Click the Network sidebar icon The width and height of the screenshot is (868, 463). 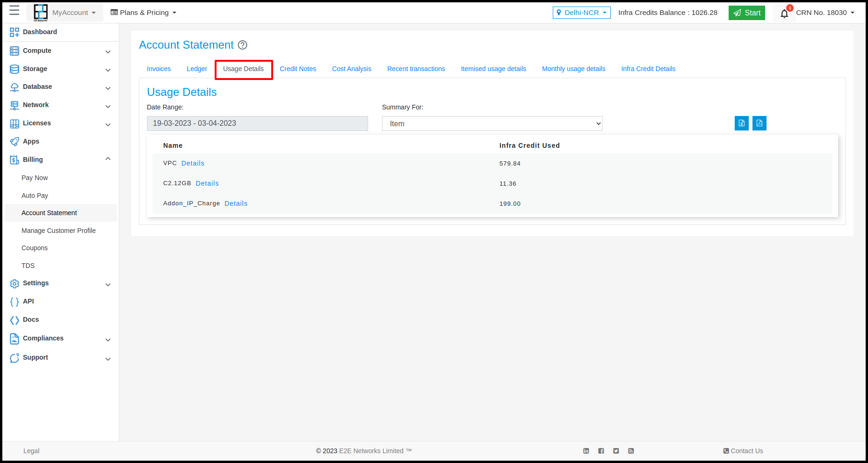tap(14, 106)
